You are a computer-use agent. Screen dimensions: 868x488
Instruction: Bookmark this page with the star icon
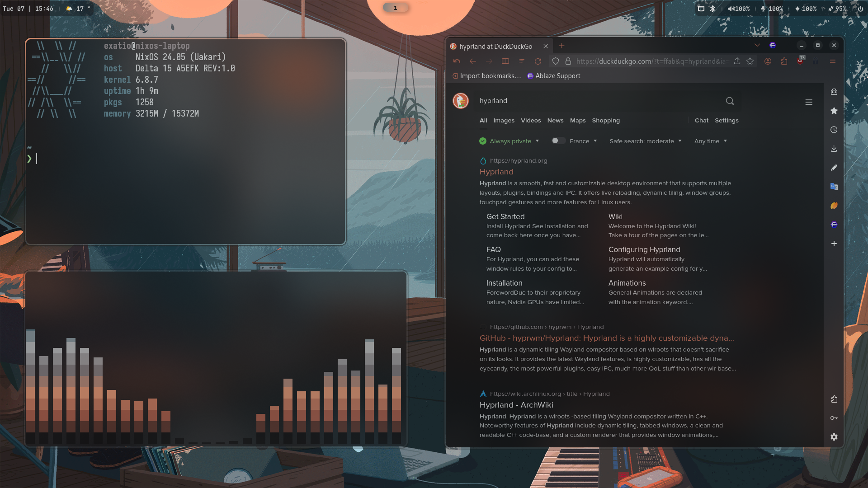pos(750,61)
